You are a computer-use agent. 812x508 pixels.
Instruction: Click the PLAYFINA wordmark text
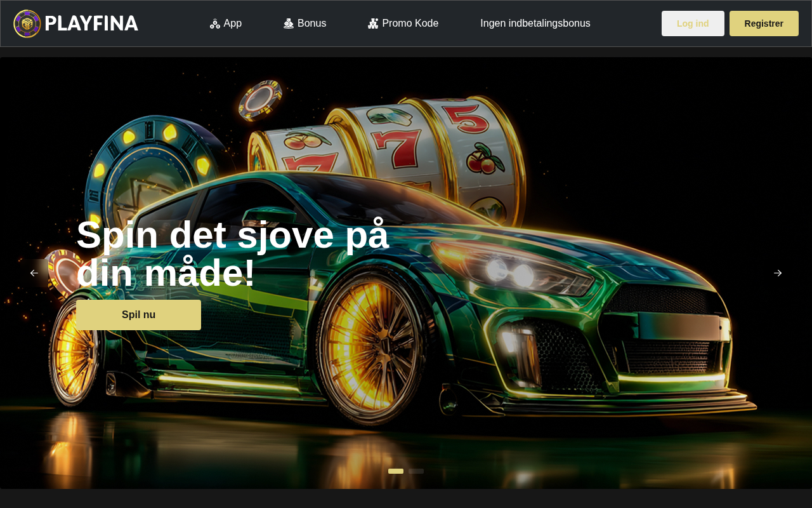coord(91,23)
